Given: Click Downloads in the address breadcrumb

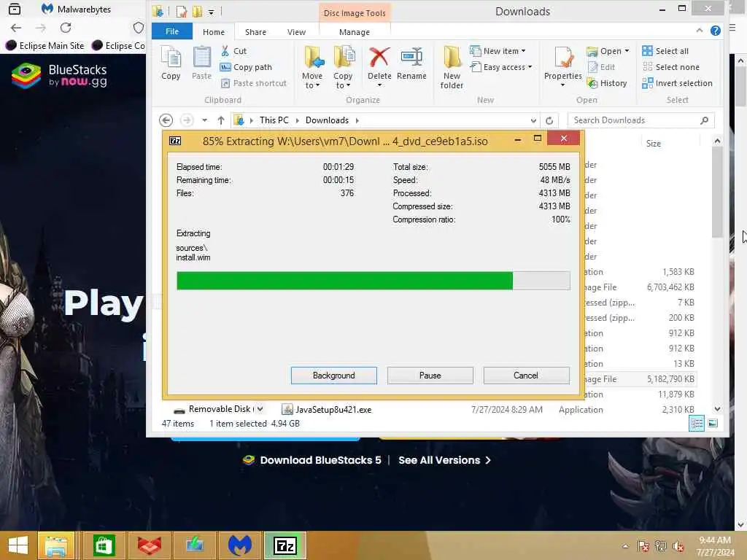Looking at the screenshot, I should tap(327, 120).
